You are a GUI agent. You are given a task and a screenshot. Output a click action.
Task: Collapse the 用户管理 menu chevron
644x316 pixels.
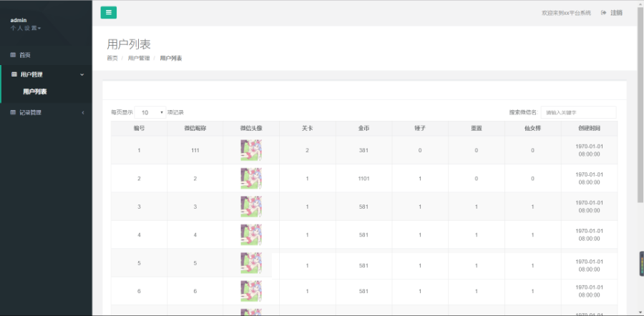pos(82,74)
